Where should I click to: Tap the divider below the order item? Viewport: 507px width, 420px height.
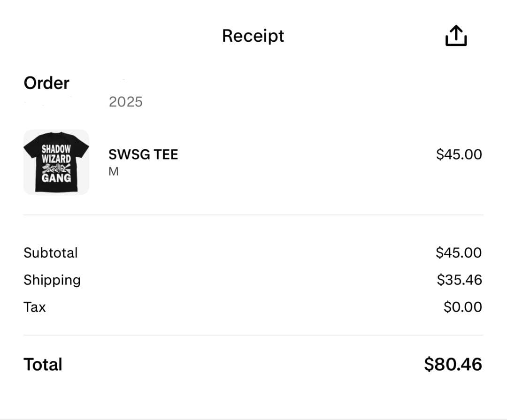coord(253,215)
